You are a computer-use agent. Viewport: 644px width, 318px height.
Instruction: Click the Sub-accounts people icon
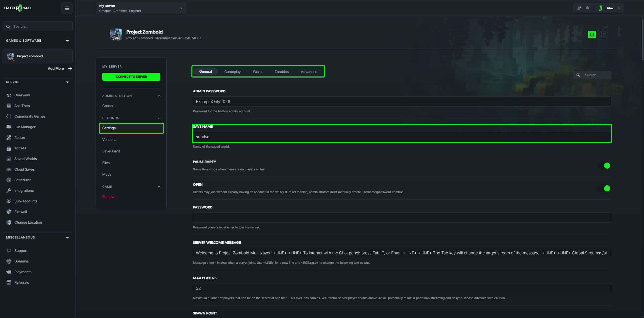tap(9, 201)
